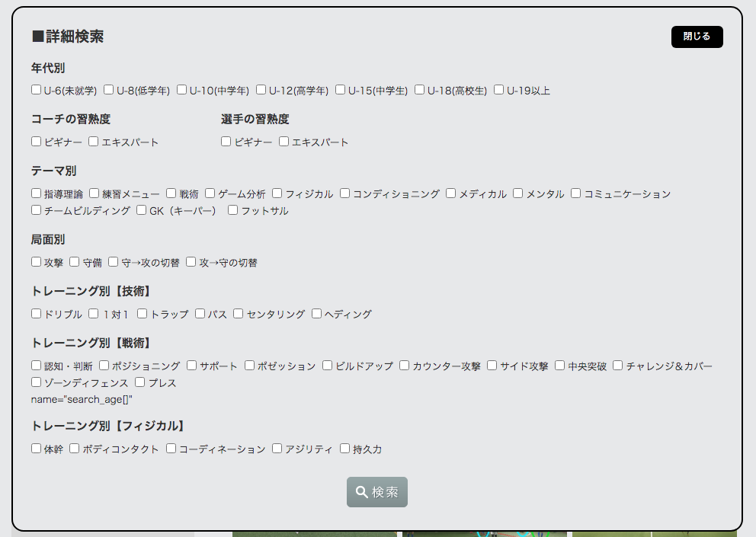Image resolution: width=756 pixels, height=537 pixels.
Task: Select the センタリング checkbox
Action: [239, 314]
